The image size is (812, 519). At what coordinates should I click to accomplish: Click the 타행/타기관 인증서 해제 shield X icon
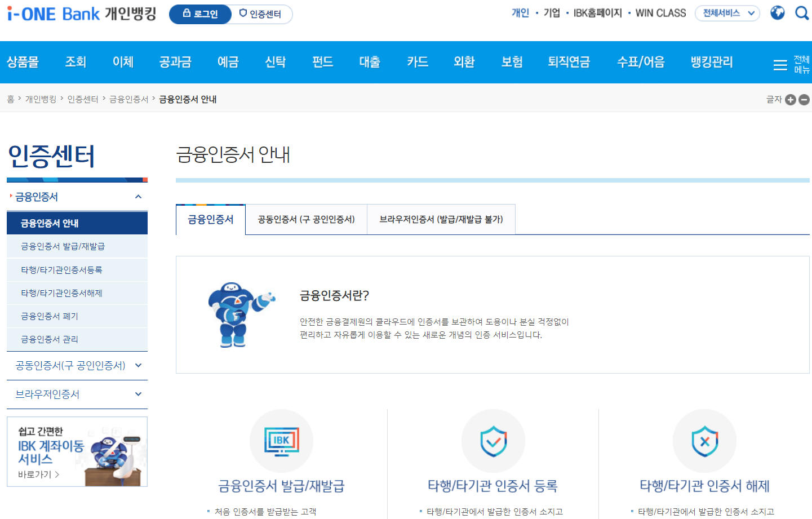click(x=704, y=441)
